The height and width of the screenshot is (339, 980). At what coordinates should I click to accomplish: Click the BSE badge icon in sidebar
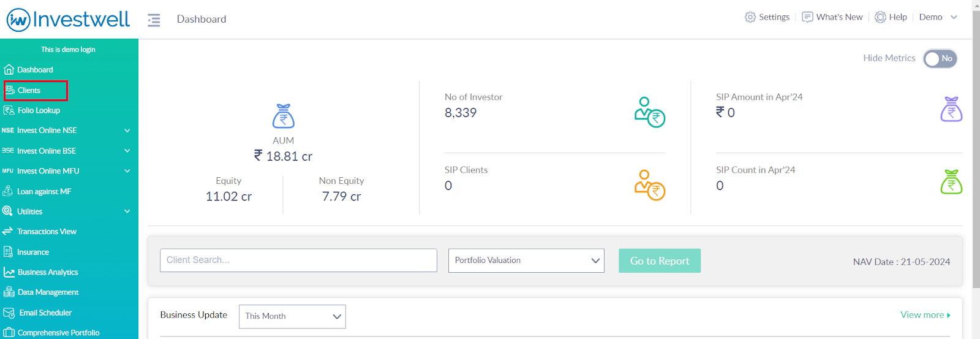[8, 151]
